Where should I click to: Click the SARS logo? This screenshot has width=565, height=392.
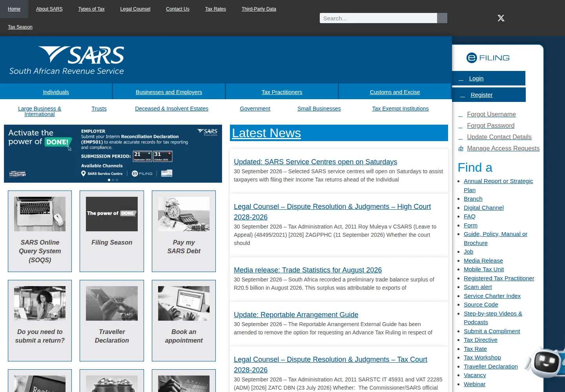click(67, 60)
